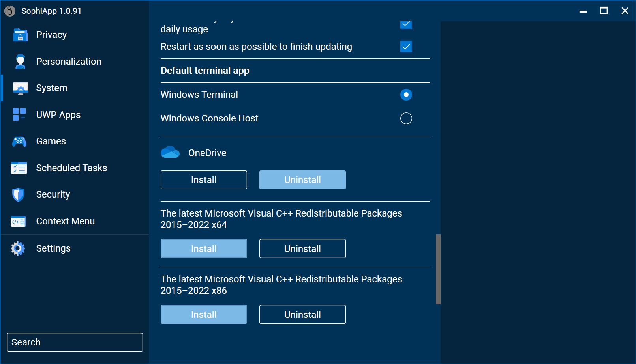Click the Security shield icon

(x=19, y=195)
